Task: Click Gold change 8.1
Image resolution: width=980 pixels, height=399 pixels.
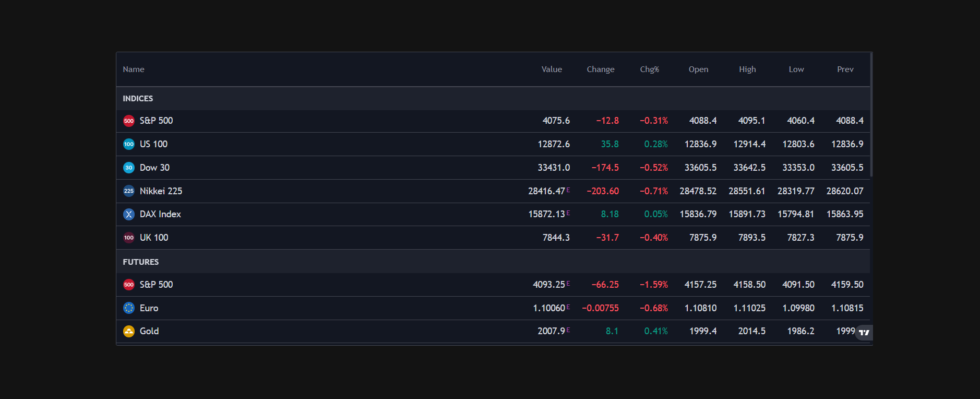Action: [612, 331]
